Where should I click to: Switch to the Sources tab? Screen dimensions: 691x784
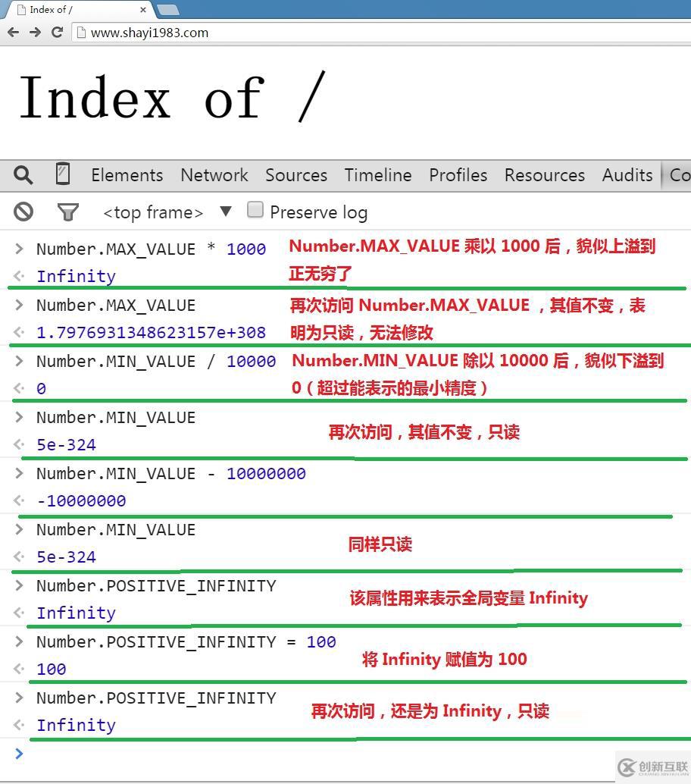[296, 175]
